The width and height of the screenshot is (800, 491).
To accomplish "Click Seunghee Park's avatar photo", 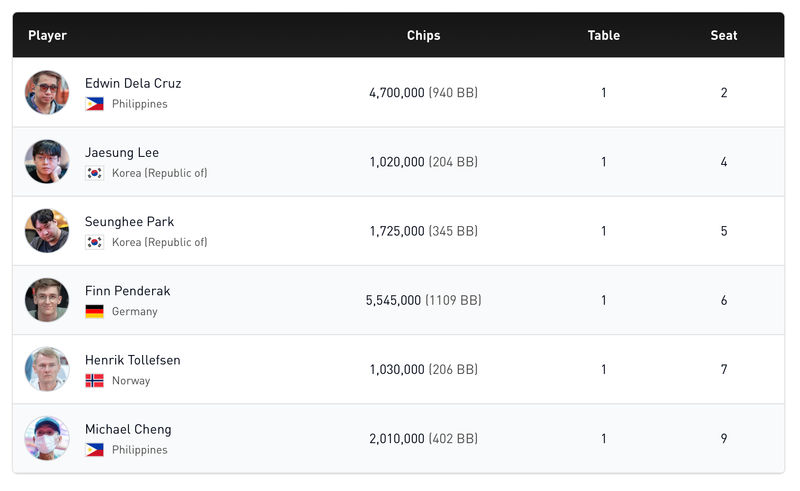I will (x=47, y=231).
